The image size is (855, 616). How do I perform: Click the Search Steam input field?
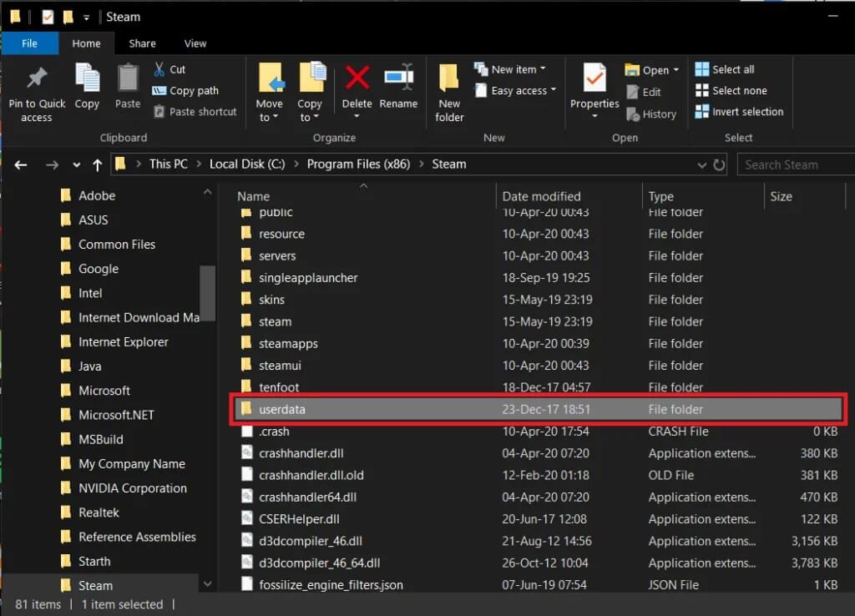796,164
